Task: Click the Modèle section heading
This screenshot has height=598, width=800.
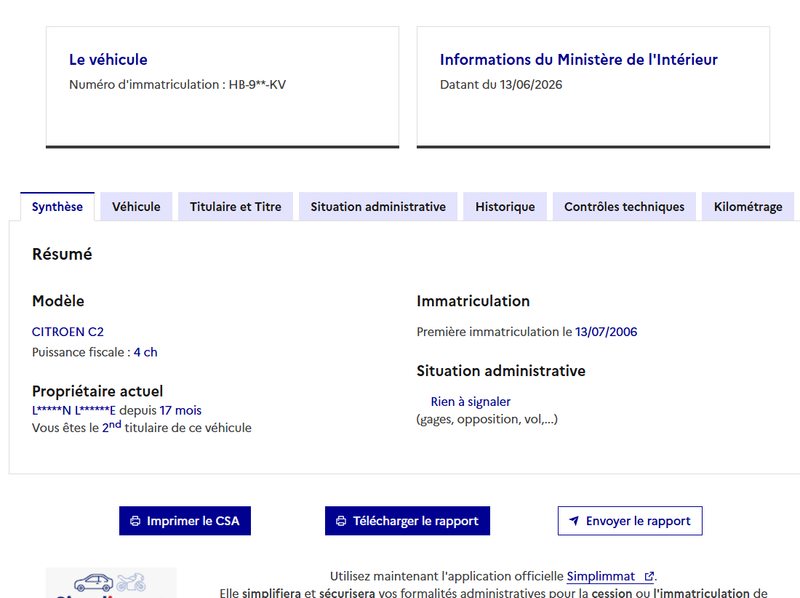Action: [58, 301]
